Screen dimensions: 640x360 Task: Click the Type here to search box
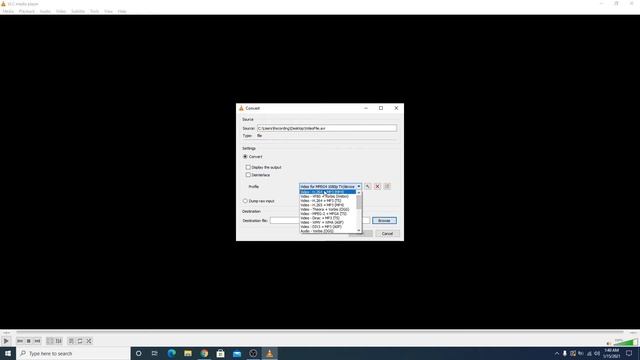click(x=73, y=353)
